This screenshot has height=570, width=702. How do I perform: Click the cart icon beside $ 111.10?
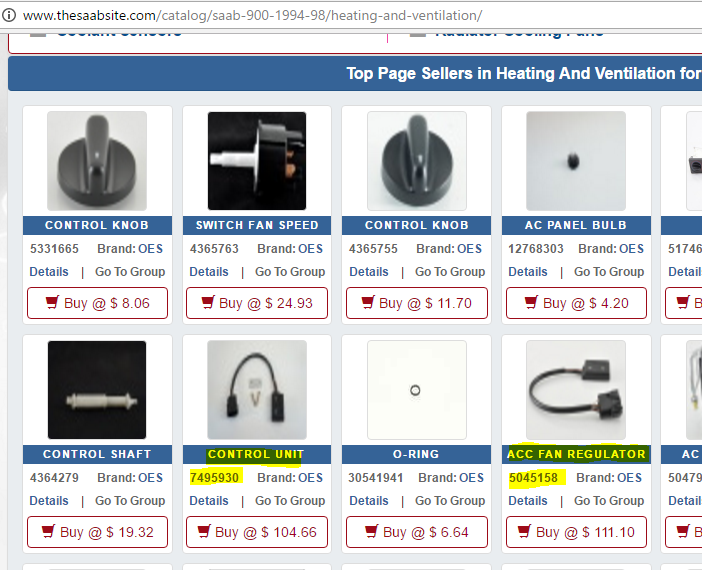coord(524,531)
